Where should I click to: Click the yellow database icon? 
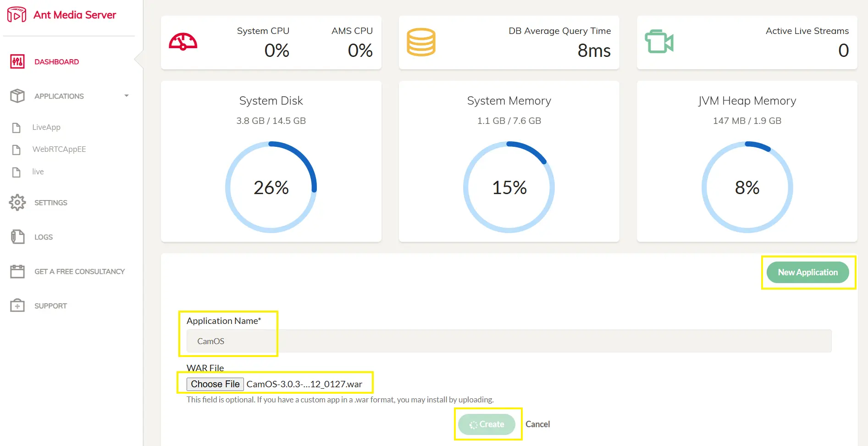tap(421, 42)
